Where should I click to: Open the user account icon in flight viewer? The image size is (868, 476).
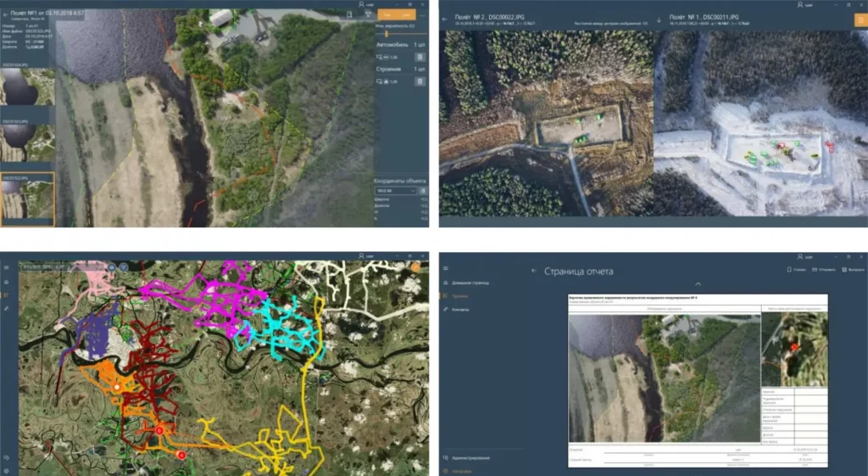pos(361,4)
